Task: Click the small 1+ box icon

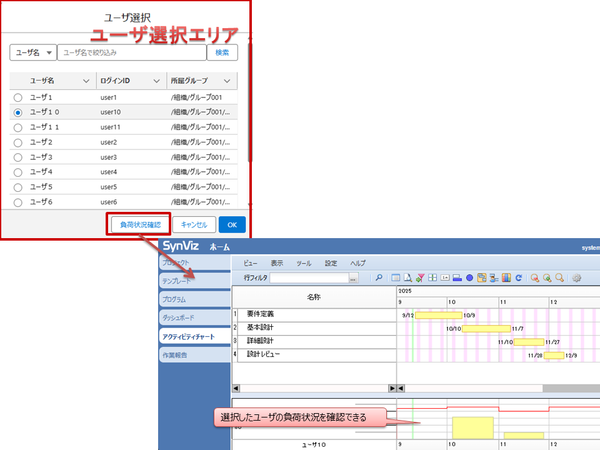Action: 445,278
